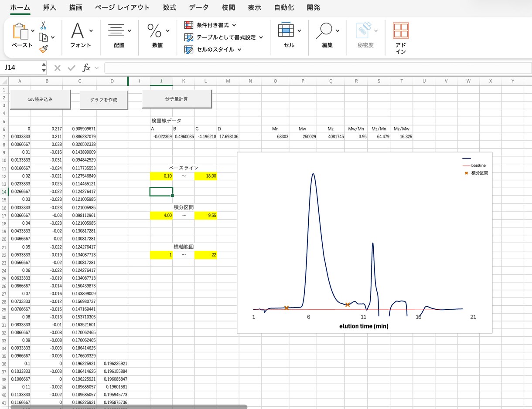Click the テーブルとして書式設定 icon

[x=189, y=37]
